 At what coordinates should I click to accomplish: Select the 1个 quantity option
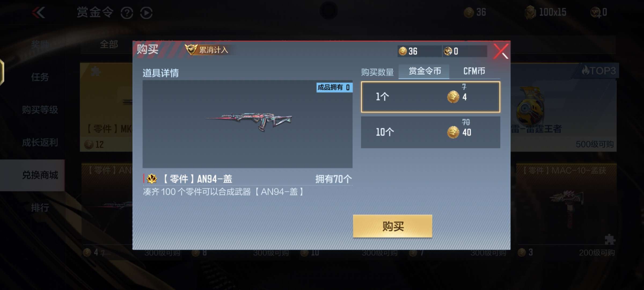coord(430,97)
